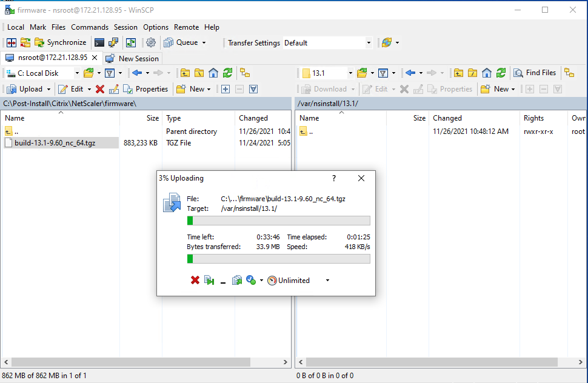Screen dimensions: 588x383
Task: Refresh the local directory listing
Action: point(227,73)
